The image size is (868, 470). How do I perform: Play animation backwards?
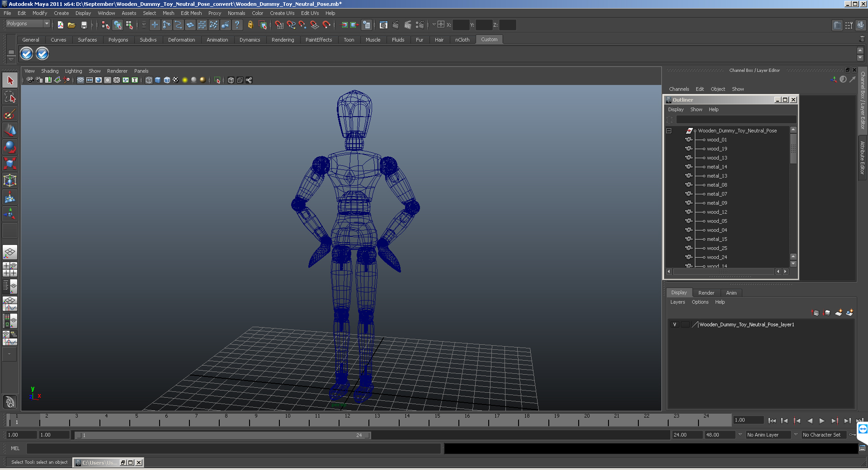pos(810,421)
